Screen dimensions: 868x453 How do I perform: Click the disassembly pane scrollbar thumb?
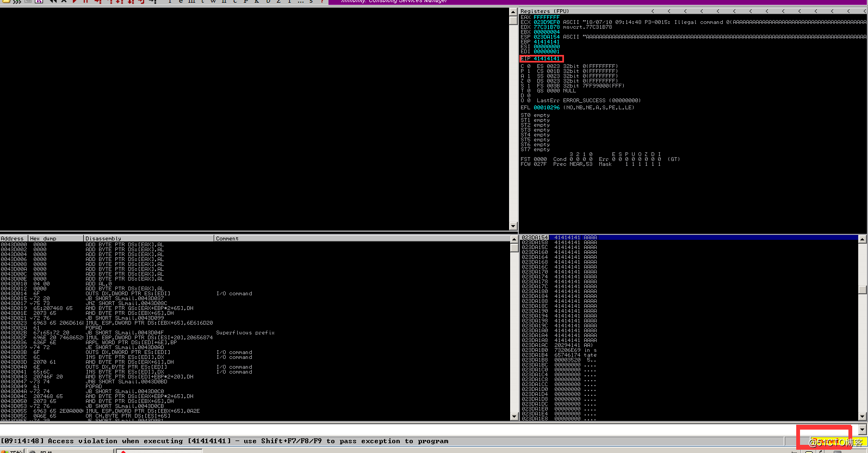(513, 20)
